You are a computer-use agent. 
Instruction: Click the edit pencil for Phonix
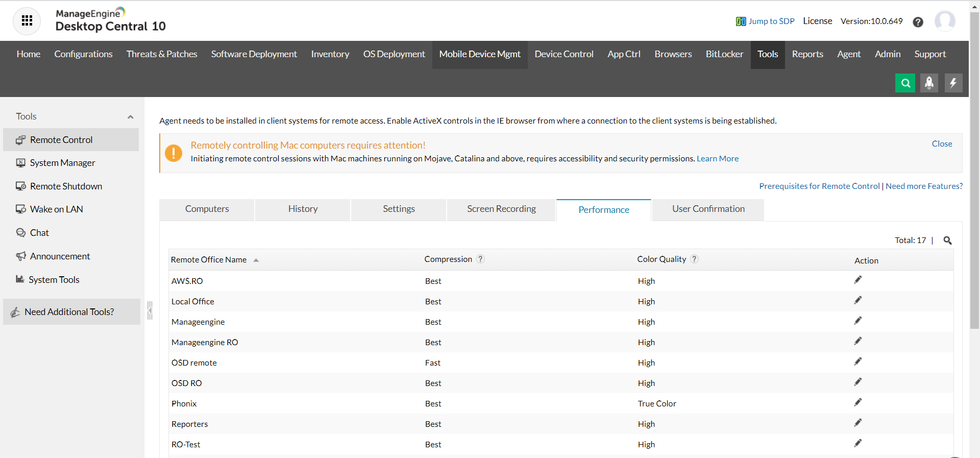(x=857, y=402)
